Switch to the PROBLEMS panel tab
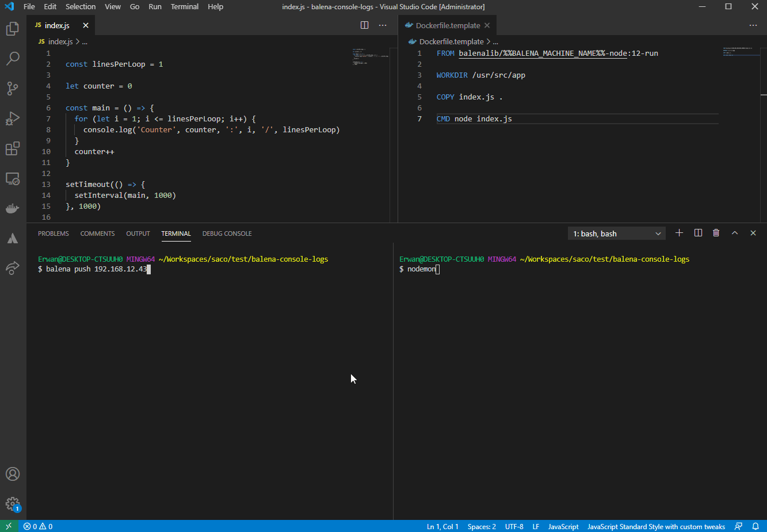 tap(54, 234)
